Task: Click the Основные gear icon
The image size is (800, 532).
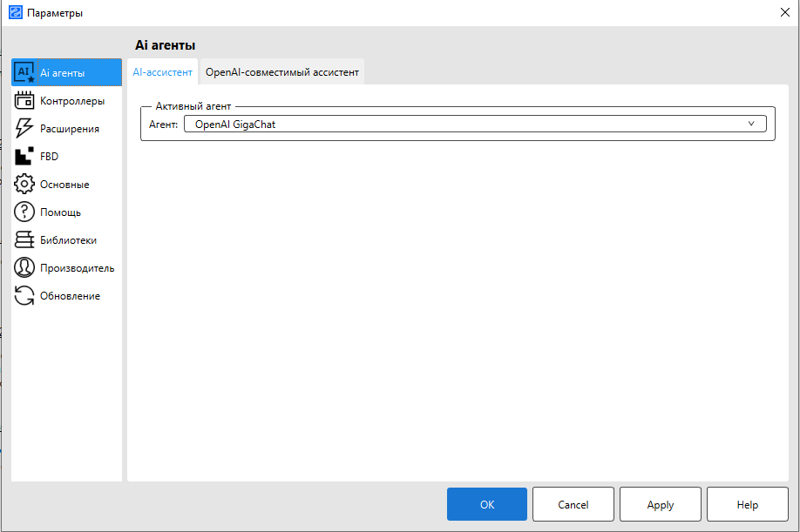Action: [x=24, y=184]
